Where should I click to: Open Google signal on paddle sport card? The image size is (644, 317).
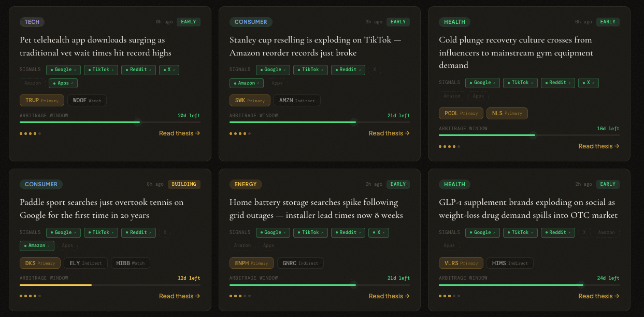63,232
